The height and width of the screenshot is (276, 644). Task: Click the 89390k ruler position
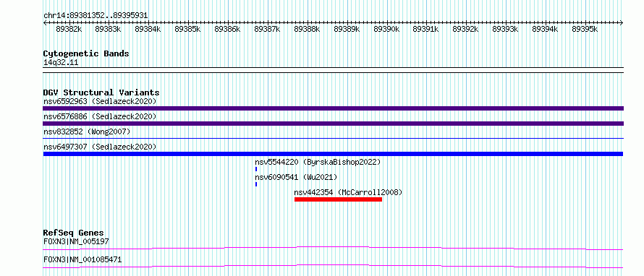tap(386, 29)
